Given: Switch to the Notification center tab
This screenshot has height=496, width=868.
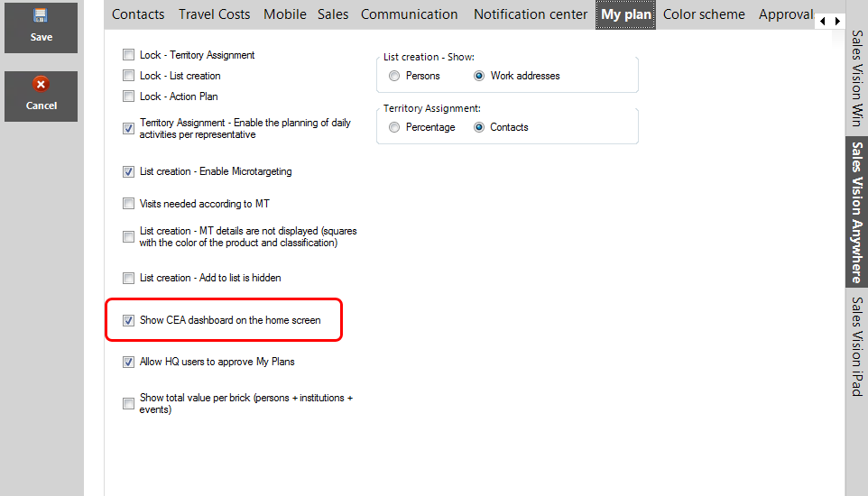Looking at the screenshot, I should pos(531,14).
